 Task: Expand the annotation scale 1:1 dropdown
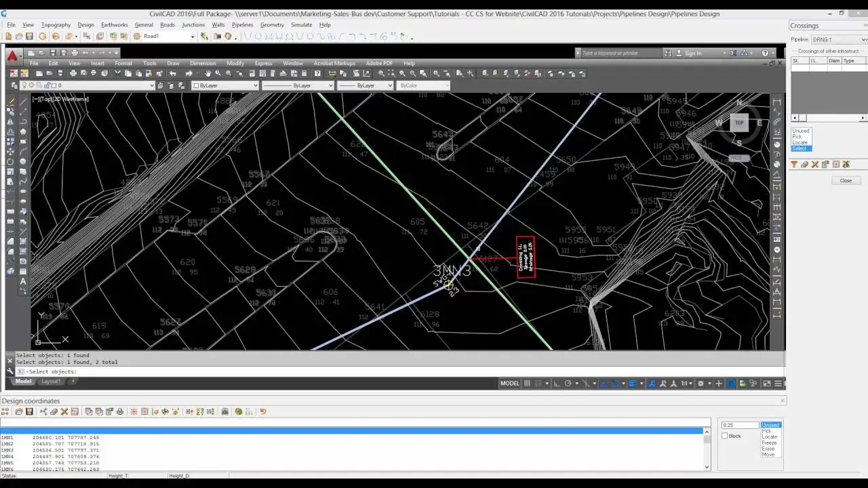tap(686, 384)
